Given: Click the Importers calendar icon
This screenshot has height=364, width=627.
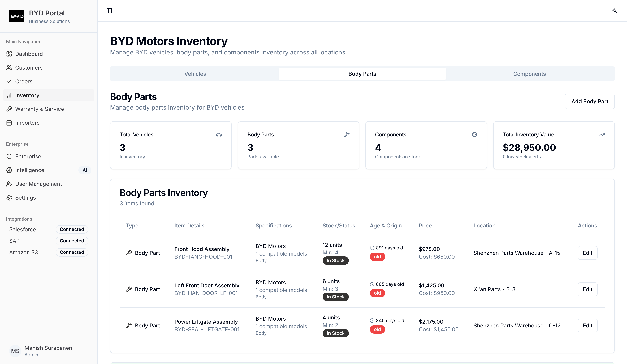Looking at the screenshot, I should coord(9,123).
